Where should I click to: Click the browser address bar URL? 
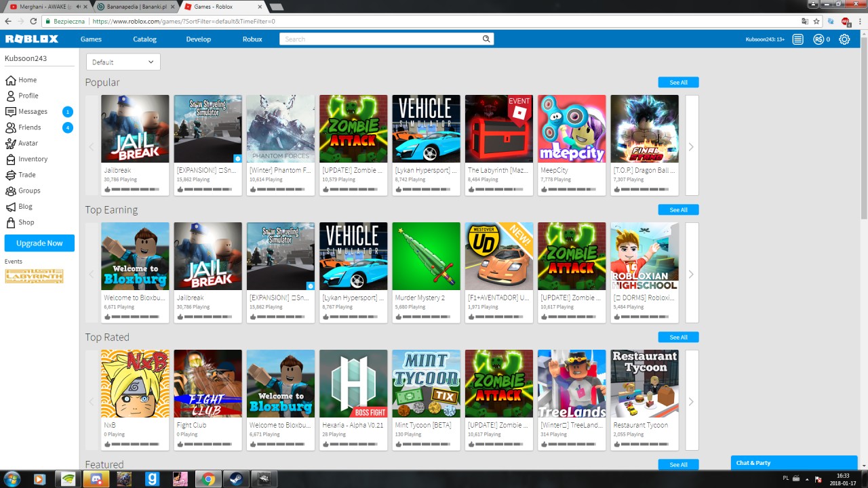pos(183,21)
